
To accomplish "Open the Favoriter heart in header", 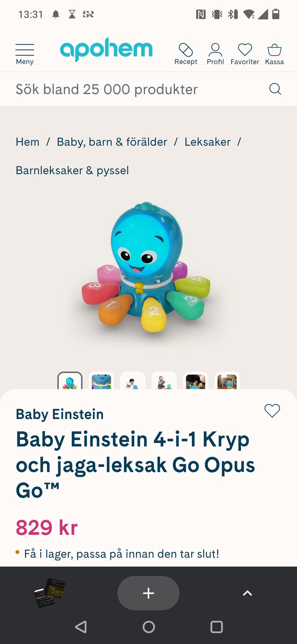I will (x=245, y=54).
